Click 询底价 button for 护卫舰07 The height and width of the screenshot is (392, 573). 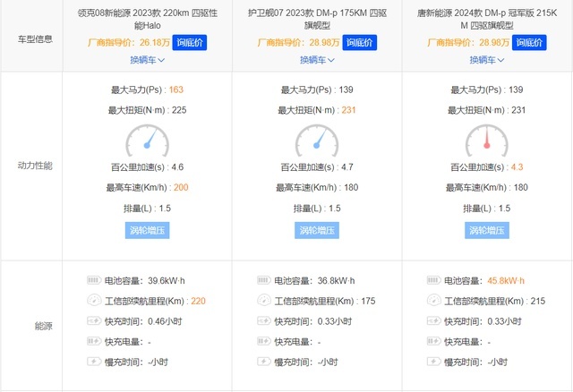click(359, 42)
